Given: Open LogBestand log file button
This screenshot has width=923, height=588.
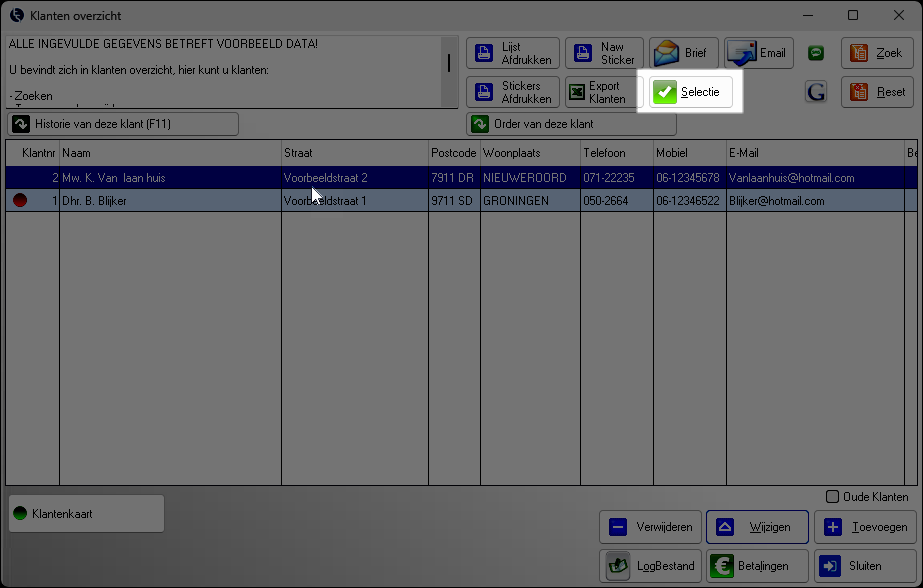Looking at the screenshot, I should pos(652,566).
